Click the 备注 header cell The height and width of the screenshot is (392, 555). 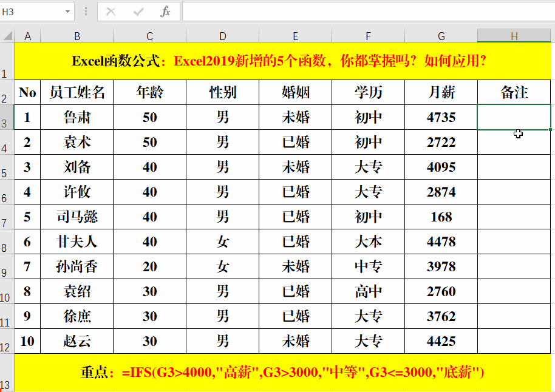pos(514,92)
